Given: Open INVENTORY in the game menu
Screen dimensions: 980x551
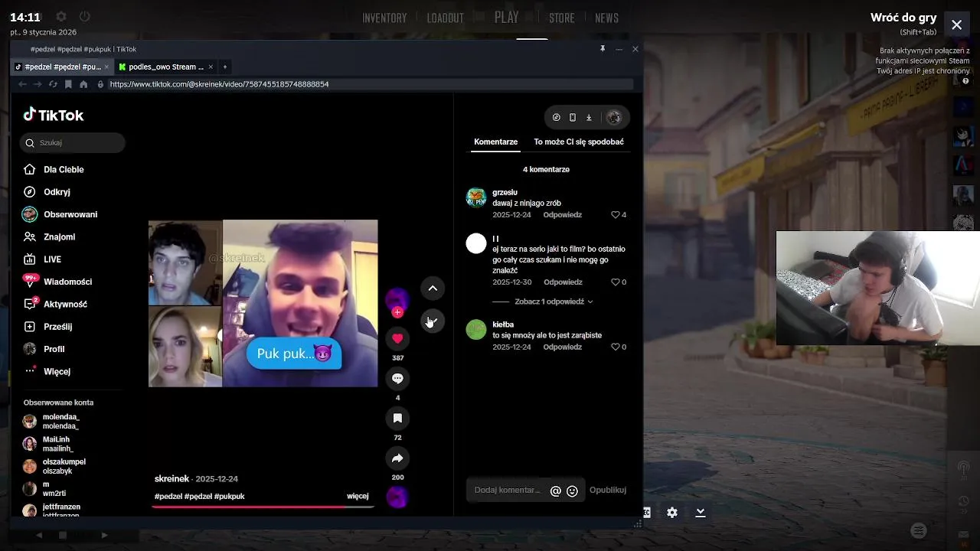Looking at the screenshot, I should point(384,18).
